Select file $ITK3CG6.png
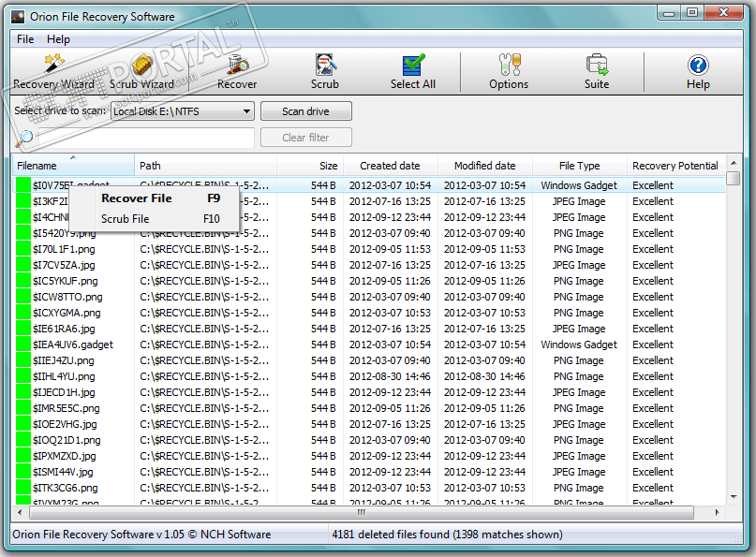The image size is (756, 557). pyautogui.click(x=65, y=488)
